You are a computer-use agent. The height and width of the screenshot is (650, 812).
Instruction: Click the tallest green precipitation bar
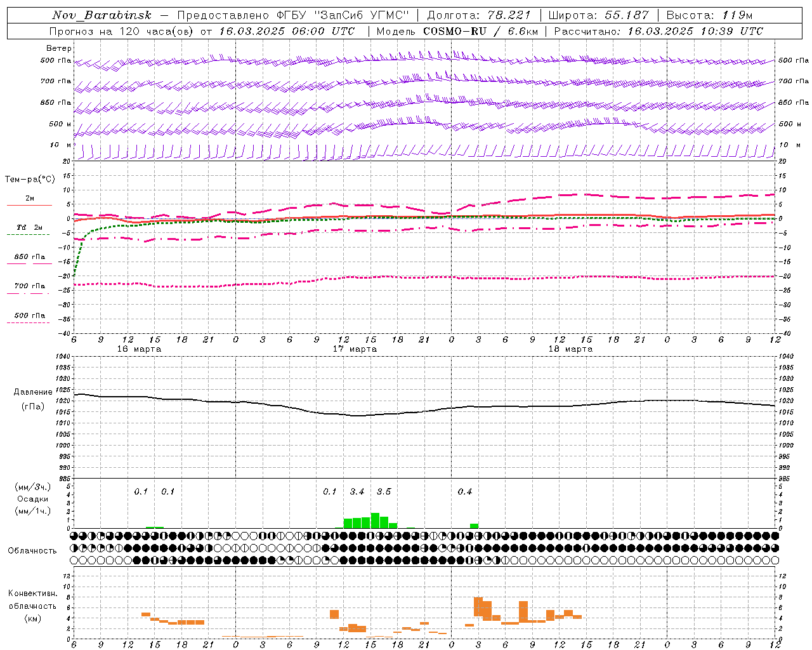375,521
